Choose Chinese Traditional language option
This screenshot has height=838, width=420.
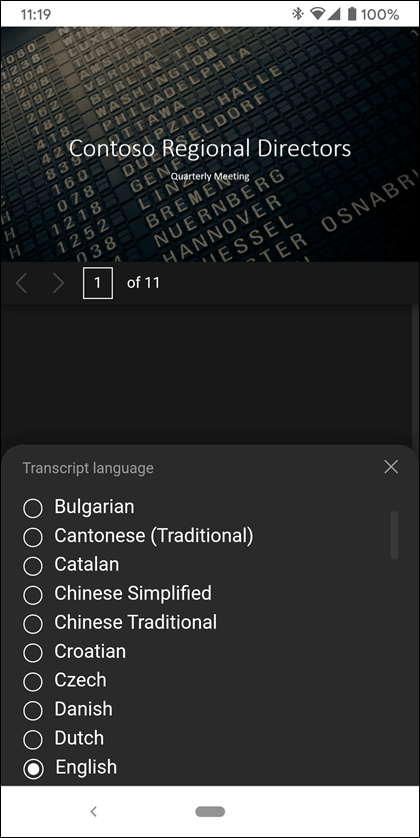coord(120,623)
